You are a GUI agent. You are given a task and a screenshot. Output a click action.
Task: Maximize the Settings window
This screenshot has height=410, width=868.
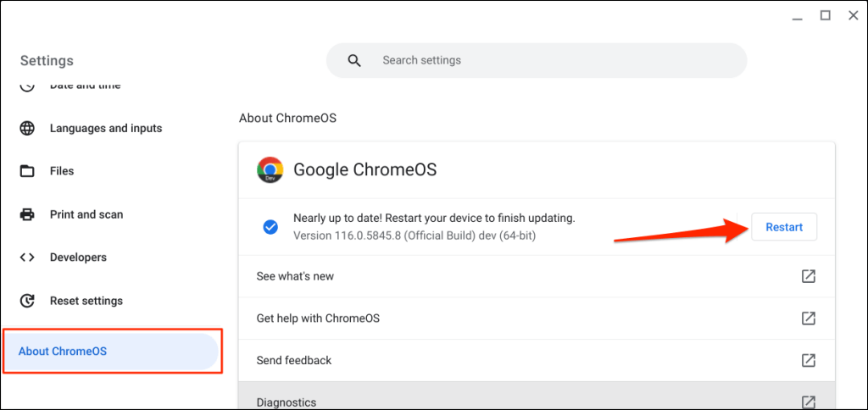click(x=825, y=15)
